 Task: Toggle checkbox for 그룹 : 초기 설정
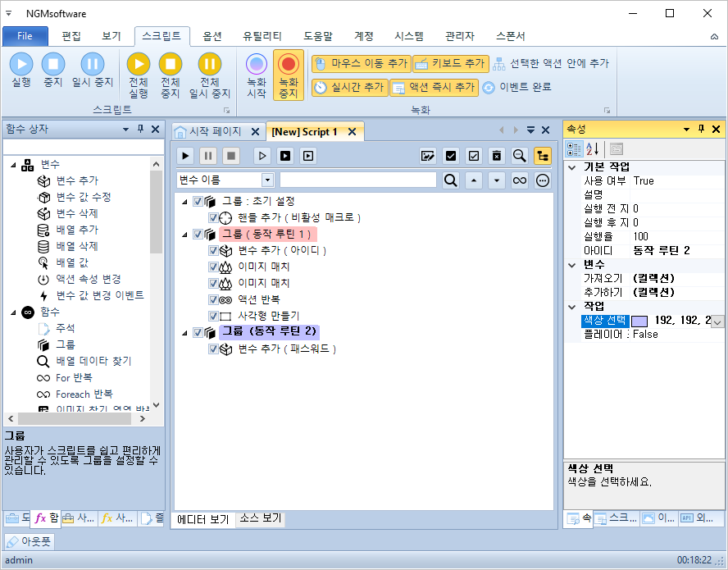pyautogui.click(x=198, y=202)
